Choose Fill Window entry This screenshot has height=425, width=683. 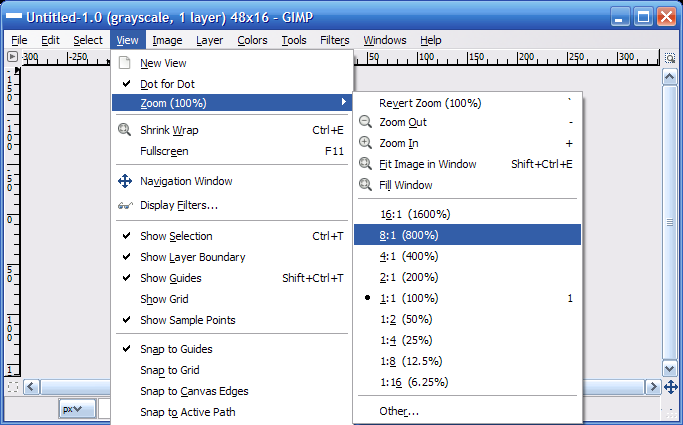(467, 185)
